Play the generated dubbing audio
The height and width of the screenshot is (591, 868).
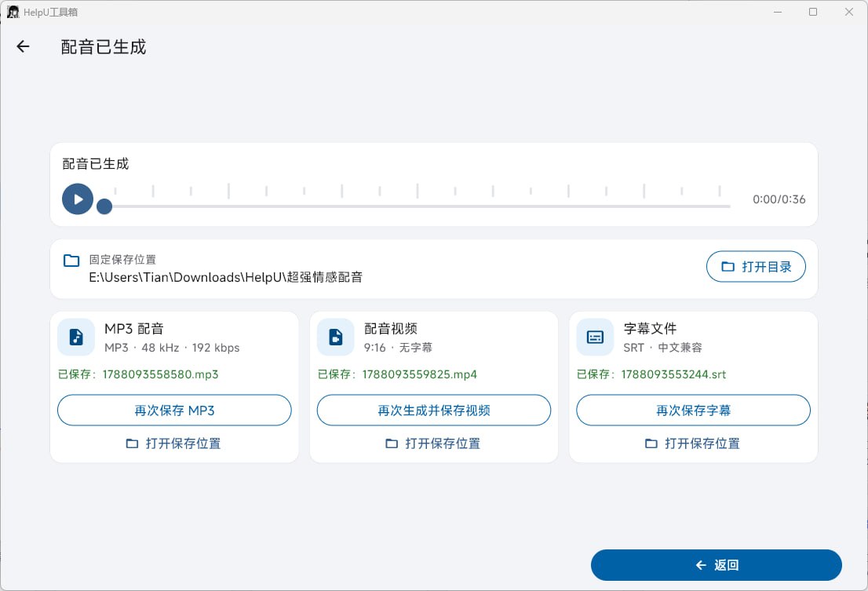tap(78, 199)
